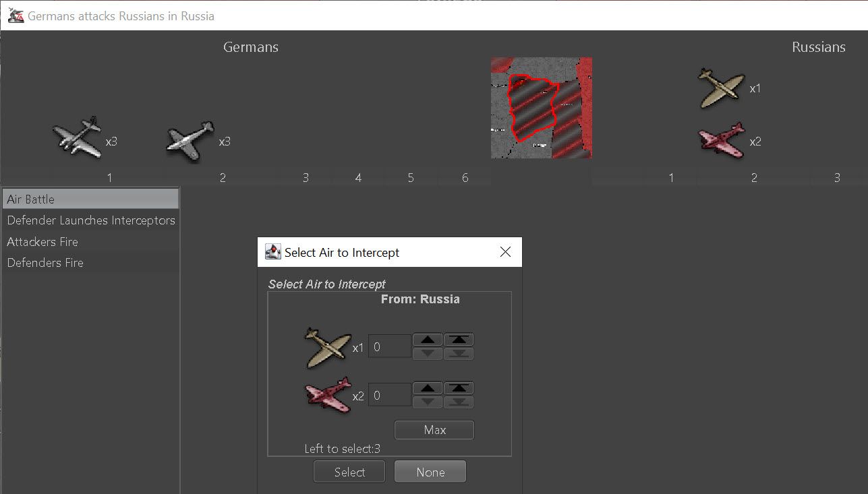This screenshot has width=868, height=494.
Task: Set tan fighter count to maximum
Action: click(x=459, y=340)
